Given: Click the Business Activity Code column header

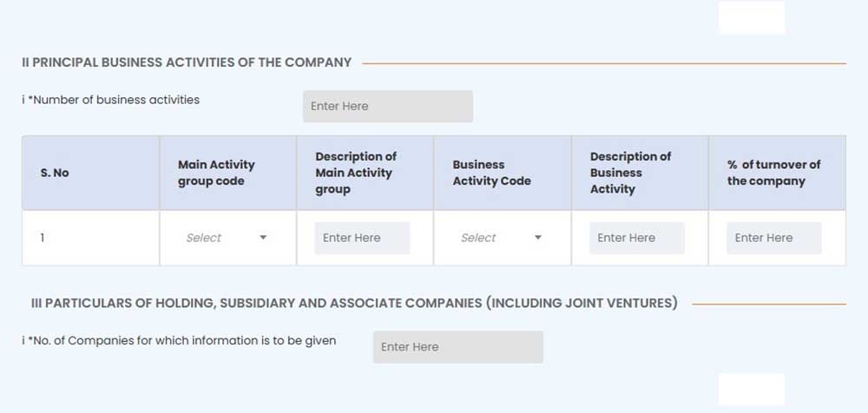Looking at the screenshot, I should 491,173.
